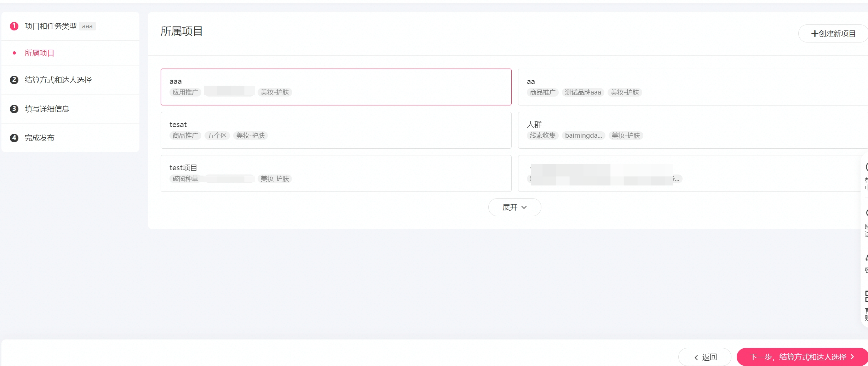Click the step 4 number circle
The image size is (868, 366).
click(14, 138)
